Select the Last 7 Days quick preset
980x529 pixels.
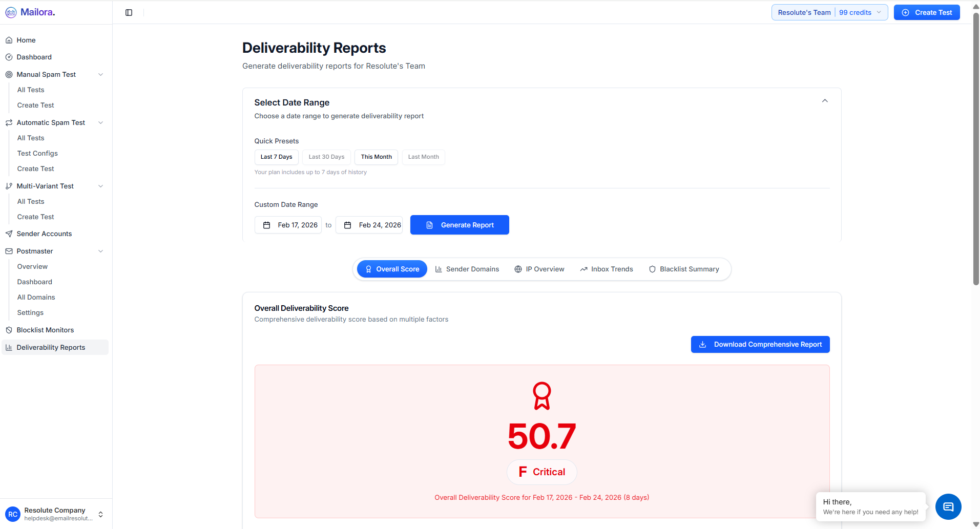click(x=276, y=157)
